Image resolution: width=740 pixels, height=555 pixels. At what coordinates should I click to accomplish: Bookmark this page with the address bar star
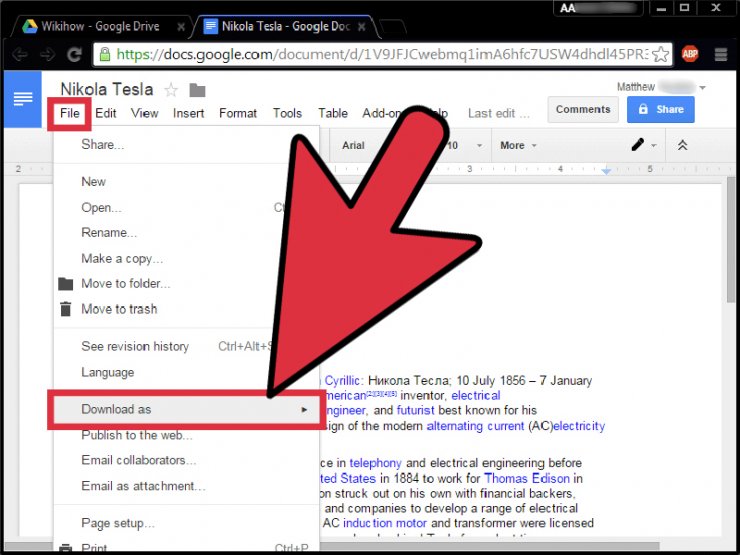[660, 53]
